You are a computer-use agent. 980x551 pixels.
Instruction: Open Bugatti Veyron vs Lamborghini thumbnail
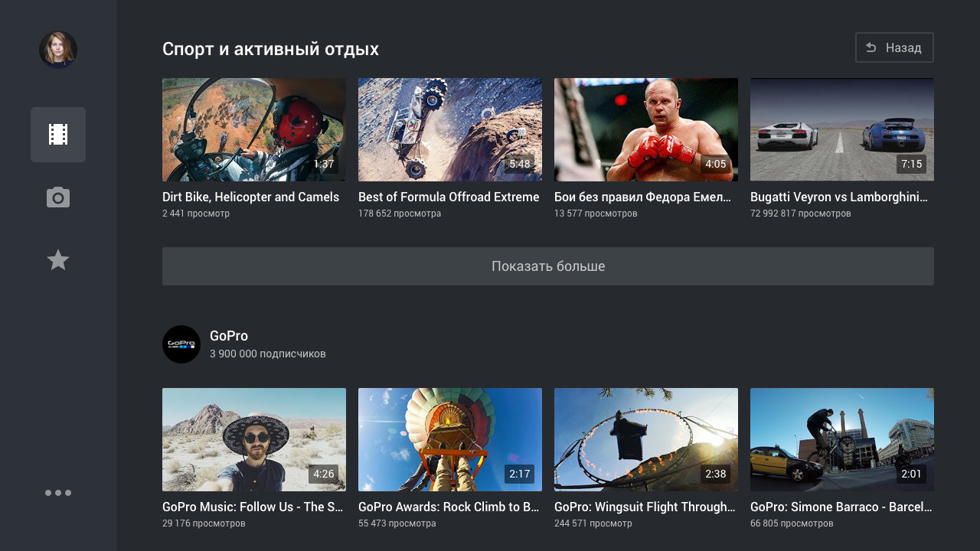pos(842,129)
